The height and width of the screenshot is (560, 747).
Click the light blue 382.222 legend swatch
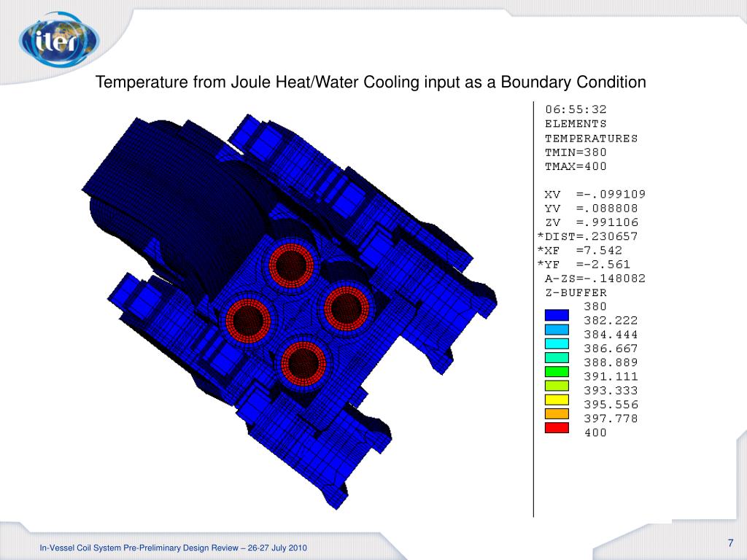pyautogui.click(x=557, y=330)
